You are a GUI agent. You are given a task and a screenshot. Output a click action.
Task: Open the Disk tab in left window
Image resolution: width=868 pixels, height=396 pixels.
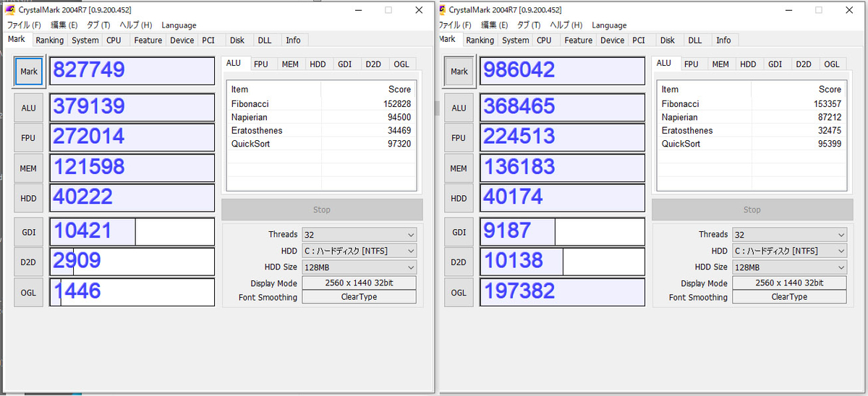coord(237,40)
